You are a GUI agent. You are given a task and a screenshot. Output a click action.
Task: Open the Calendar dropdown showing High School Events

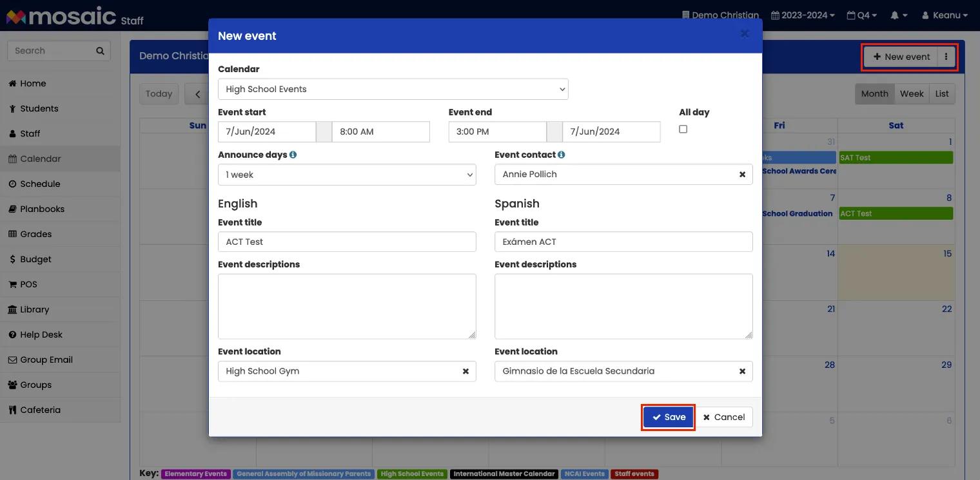pyautogui.click(x=392, y=89)
